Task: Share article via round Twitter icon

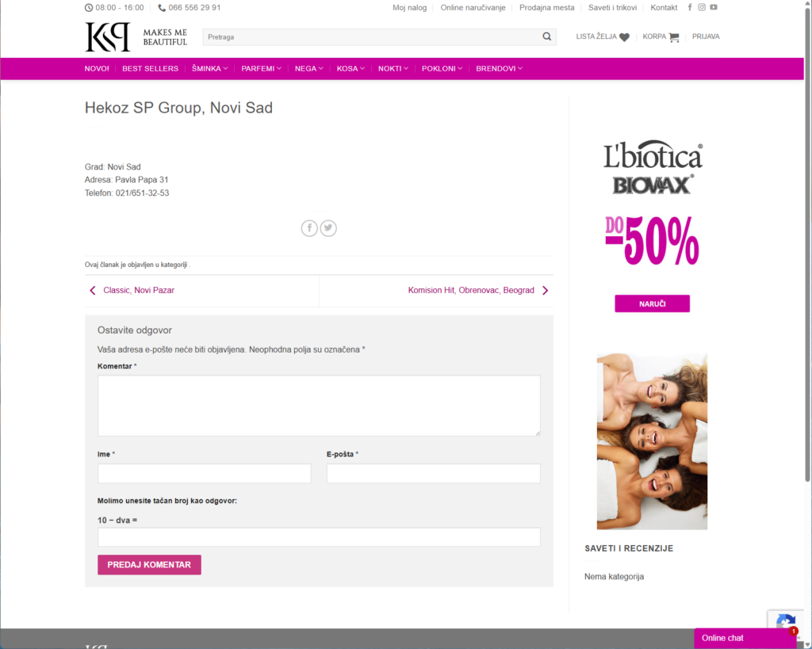Action: [x=328, y=228]
